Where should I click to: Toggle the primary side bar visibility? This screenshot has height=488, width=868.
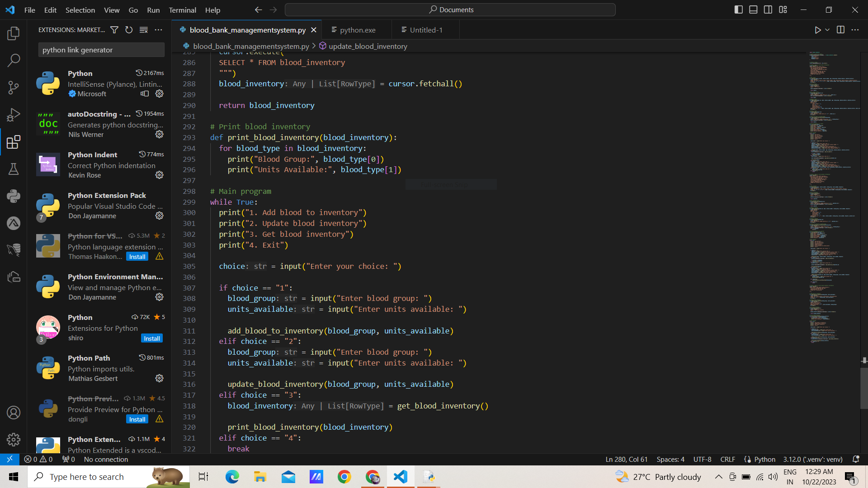[739, 9]
